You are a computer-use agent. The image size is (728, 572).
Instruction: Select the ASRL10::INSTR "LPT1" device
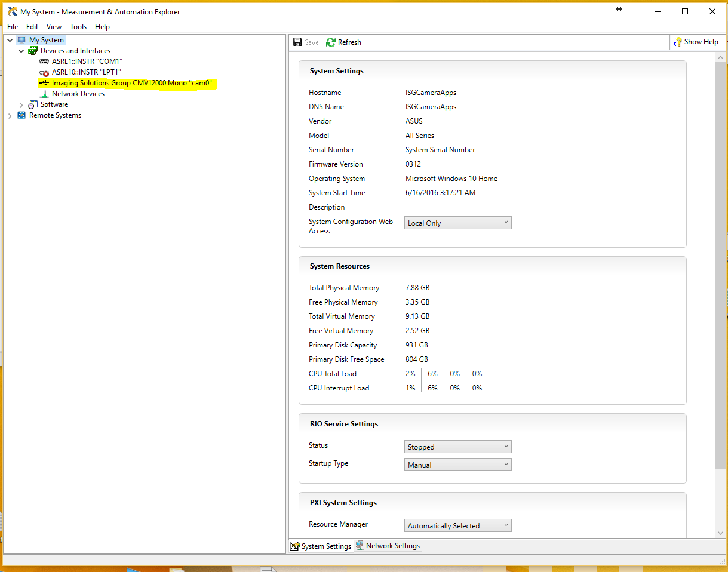87,72
